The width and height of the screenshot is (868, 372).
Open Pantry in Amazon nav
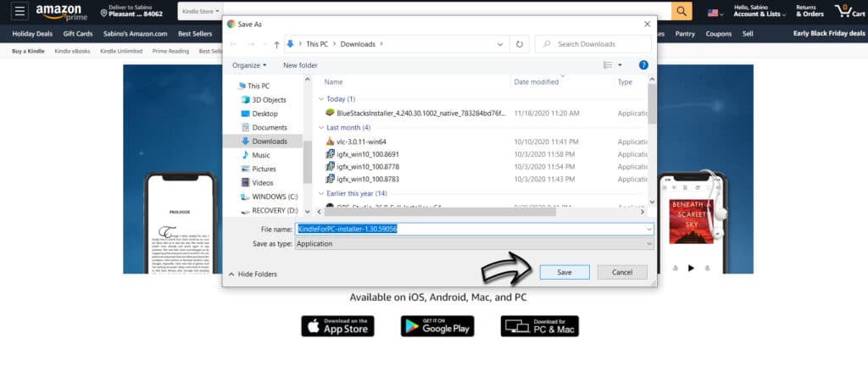(685, 34)
